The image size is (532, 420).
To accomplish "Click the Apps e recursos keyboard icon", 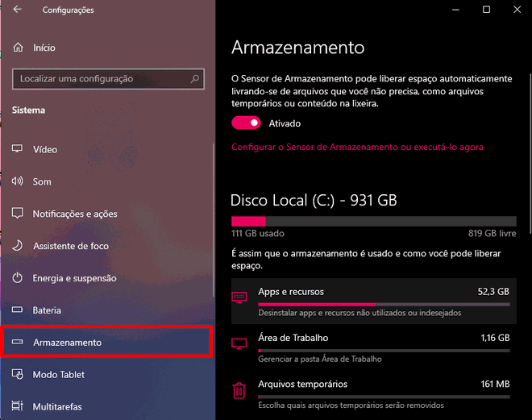I will [x=239, y=297].
